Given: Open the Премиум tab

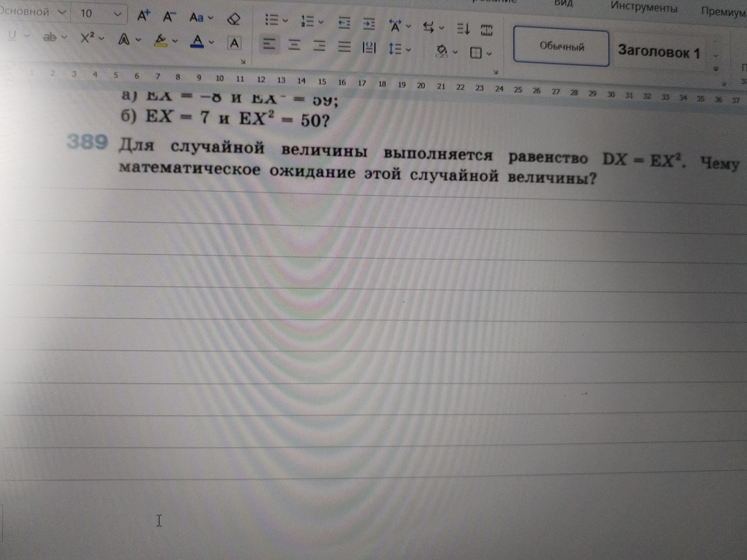Looking at the screenshot, I should coord(723,12).
